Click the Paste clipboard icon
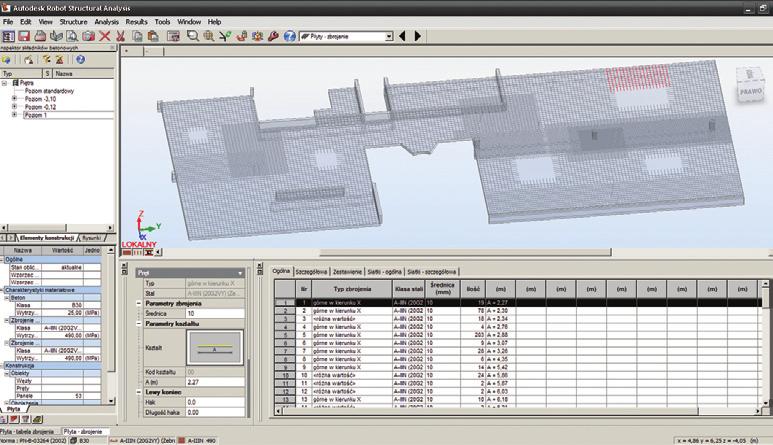 coord(153,36)
